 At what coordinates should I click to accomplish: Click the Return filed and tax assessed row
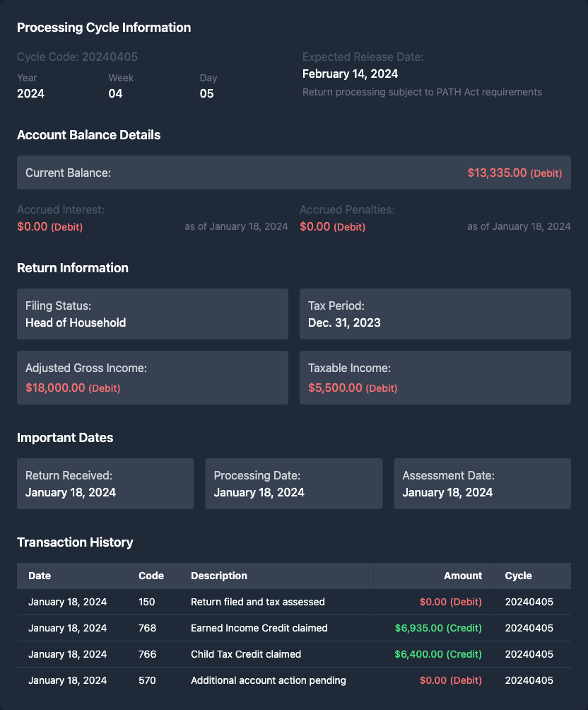(x=293, y=602)
